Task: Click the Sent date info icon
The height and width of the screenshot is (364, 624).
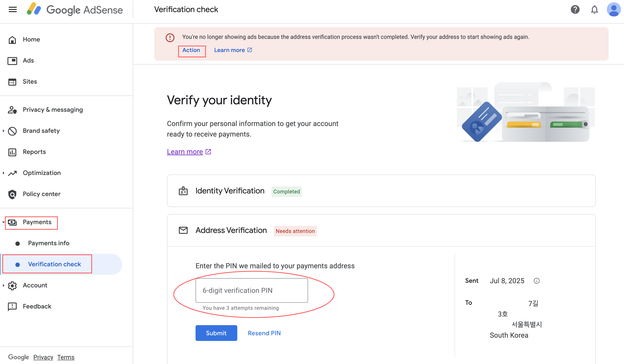Action: pyautogui.click(x=536, y=281)
